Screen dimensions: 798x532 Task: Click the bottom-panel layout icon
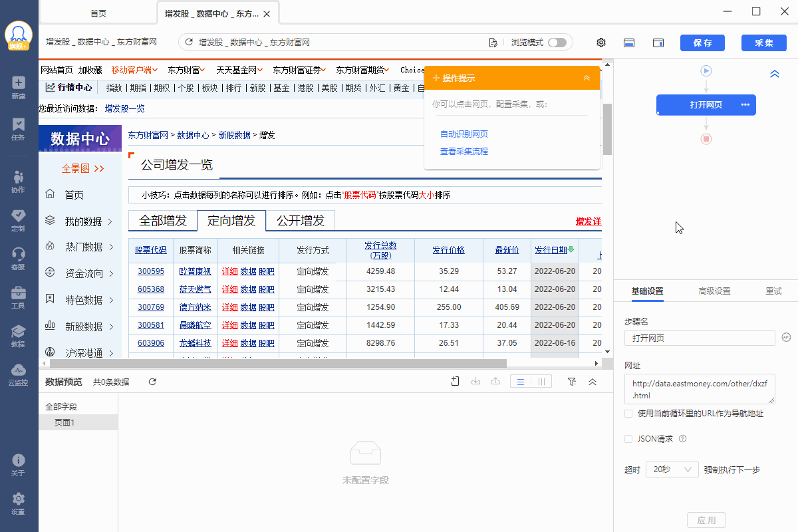point(629,43)
